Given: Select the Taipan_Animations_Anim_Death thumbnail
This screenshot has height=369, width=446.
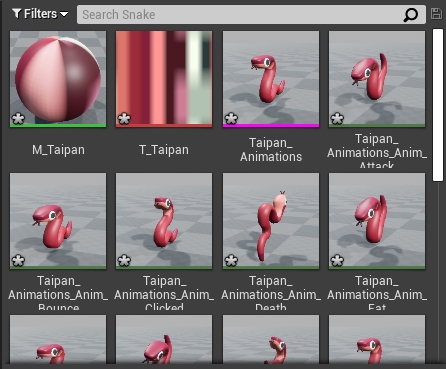Looking at the screenshot, I should (x=271, y=221).
